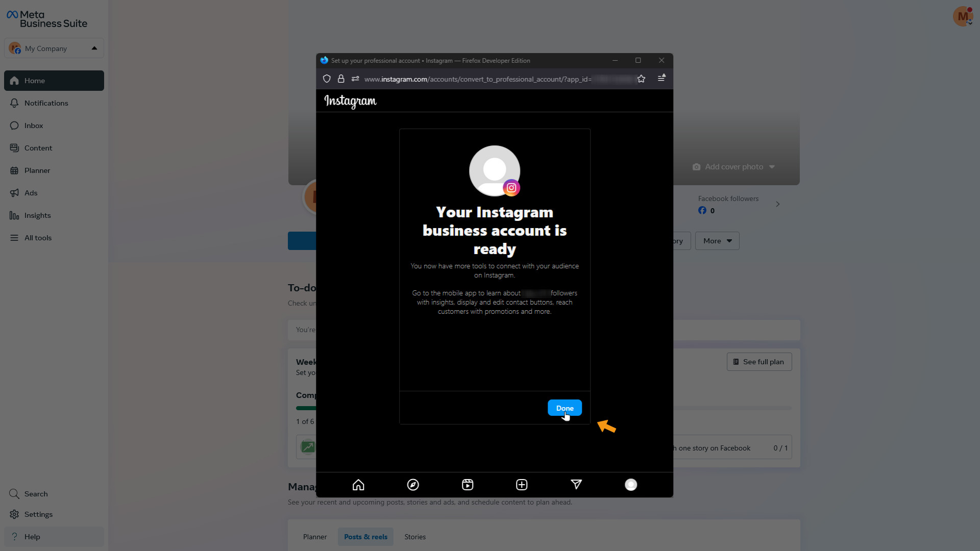980x551 pixels.
Task: Open Ads in the sidebar
Action: (x=54, y=193)
